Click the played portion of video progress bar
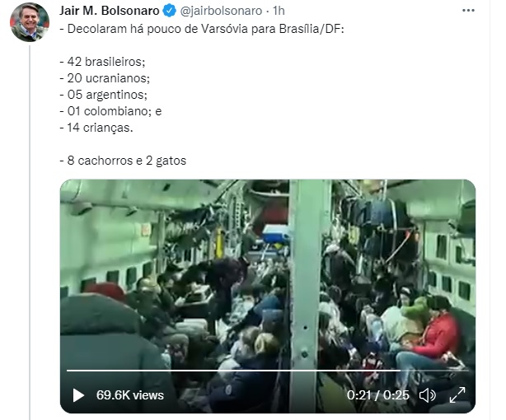The height and width of the screenshot is (420, 506). pyautogui.click(x=233, y=371)
